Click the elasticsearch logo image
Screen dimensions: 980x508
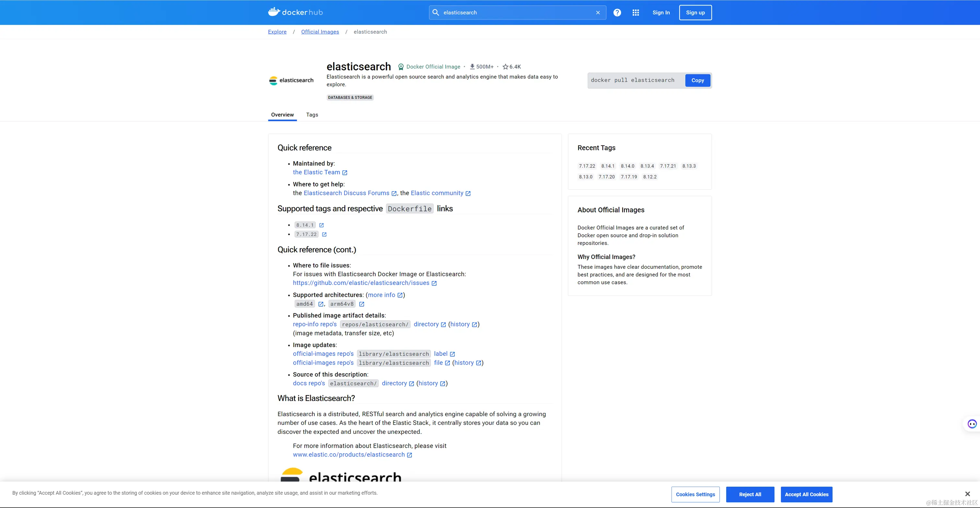pos(291,80)
